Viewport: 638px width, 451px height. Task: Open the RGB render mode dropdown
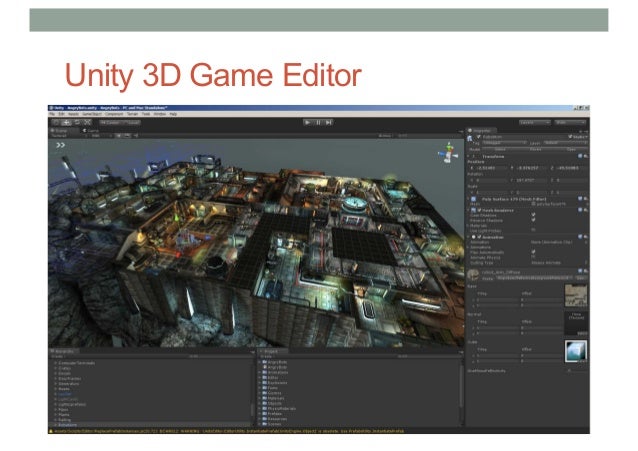(x=101, y=136)
